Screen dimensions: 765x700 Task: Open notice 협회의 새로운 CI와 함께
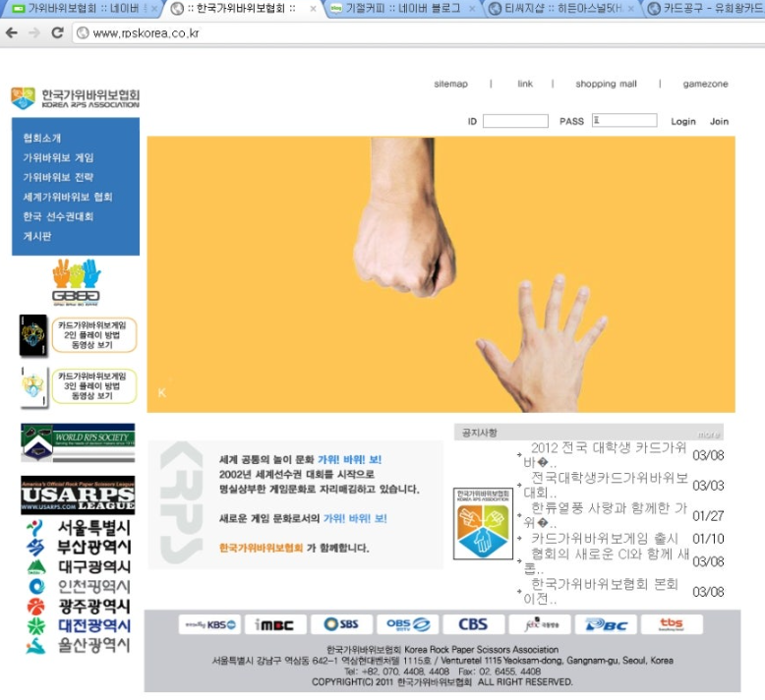click(x=605, y=561)
